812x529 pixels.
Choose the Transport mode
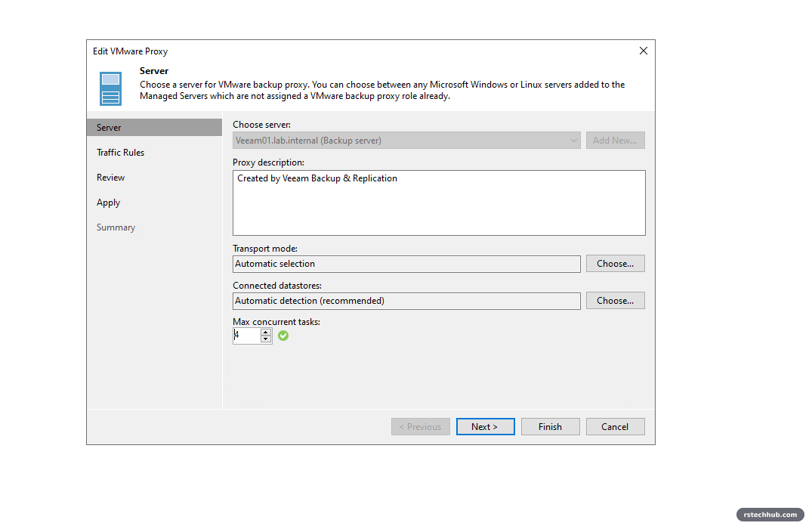coord(615,264)
